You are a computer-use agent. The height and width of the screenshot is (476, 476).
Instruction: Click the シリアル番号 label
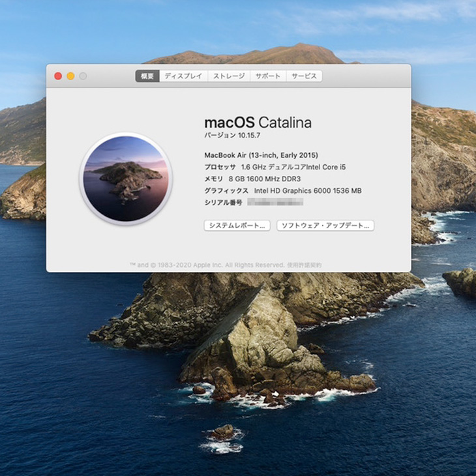[224, 203]
